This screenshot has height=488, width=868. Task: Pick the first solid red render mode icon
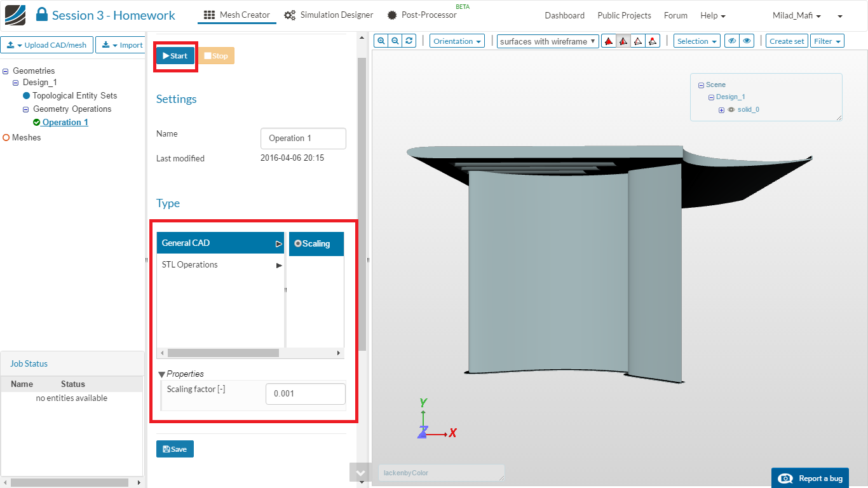(609, 41)
